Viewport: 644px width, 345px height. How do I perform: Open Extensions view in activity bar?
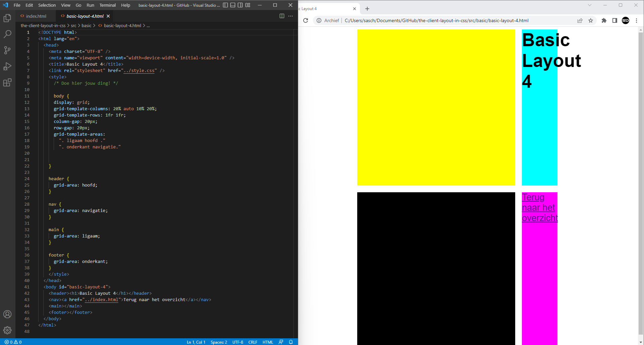click(7, 82)
